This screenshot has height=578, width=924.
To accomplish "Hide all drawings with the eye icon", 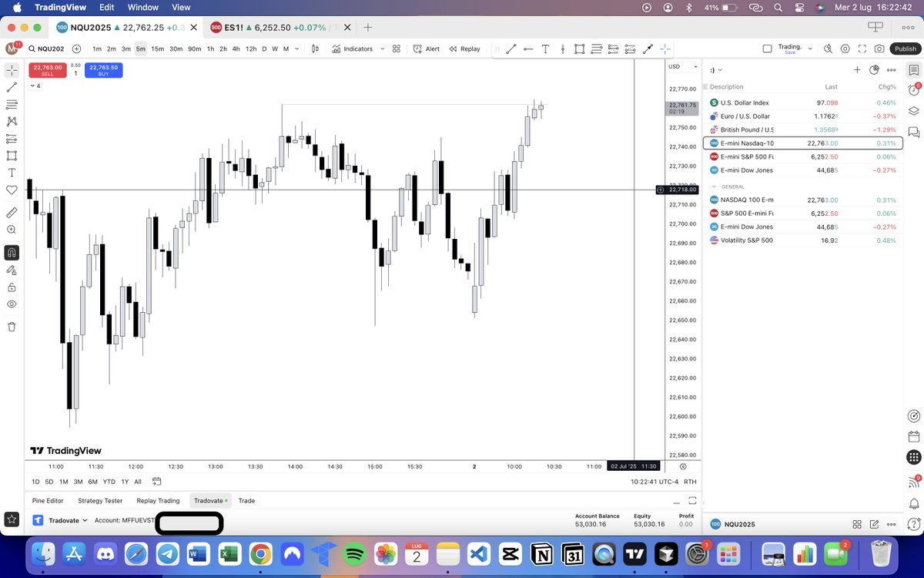I will (x=12, y=304).
